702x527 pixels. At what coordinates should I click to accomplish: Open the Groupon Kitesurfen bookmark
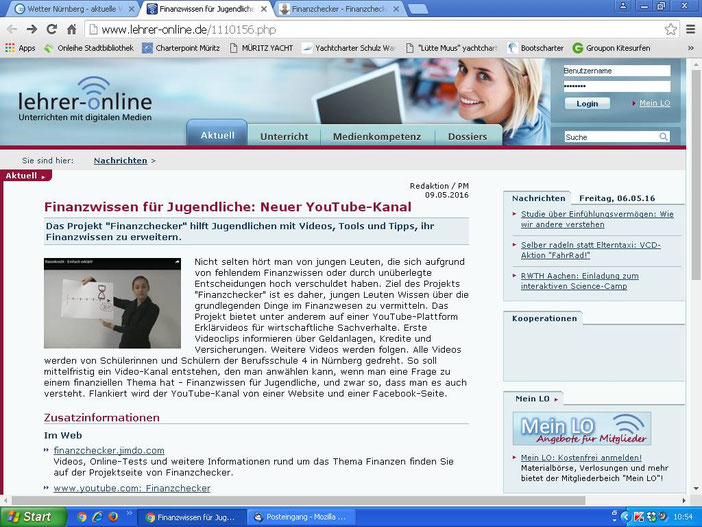click(x=612, y=48)
